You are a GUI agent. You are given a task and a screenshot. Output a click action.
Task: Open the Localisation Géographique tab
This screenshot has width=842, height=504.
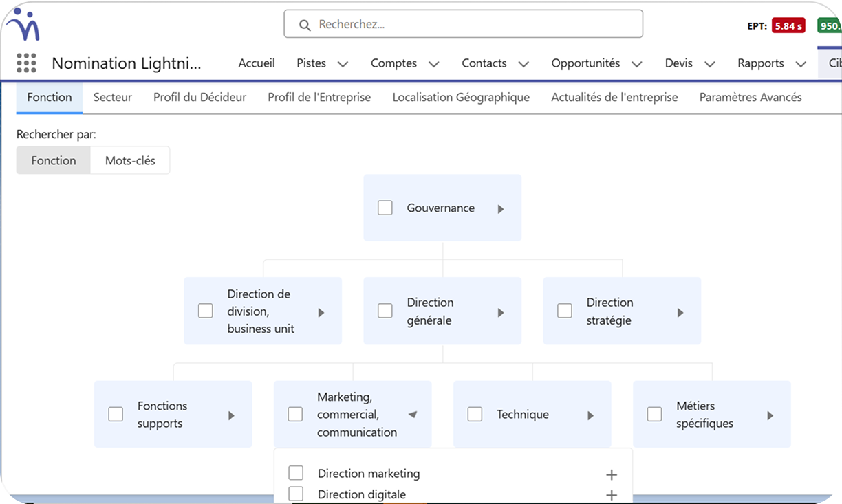tap(460, 98)
